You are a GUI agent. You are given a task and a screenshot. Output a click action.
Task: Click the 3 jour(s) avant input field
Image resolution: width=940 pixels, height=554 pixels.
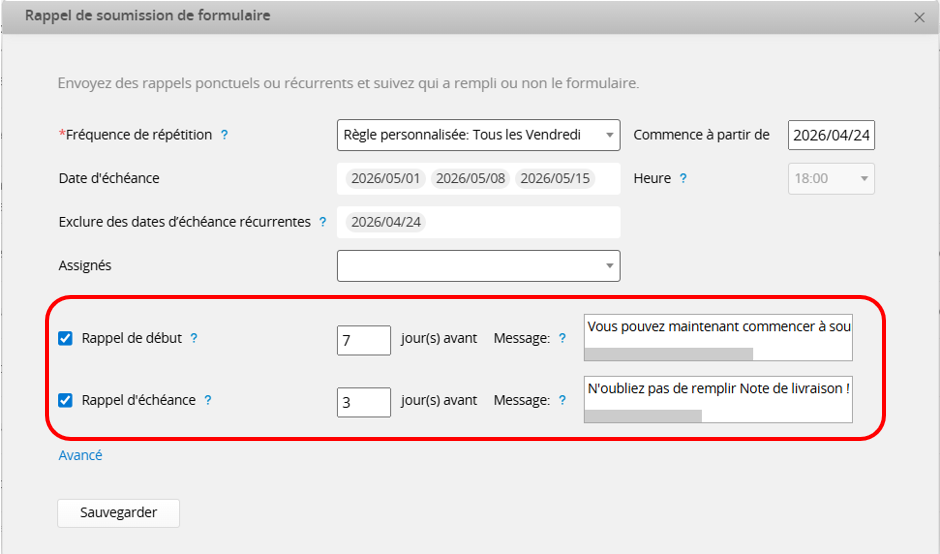(363, 402)
